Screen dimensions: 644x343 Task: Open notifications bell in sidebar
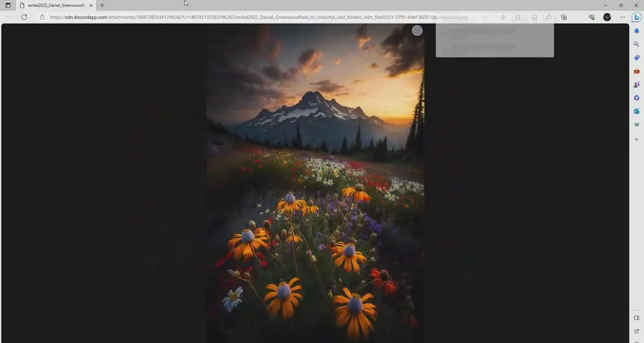coord(636,31)
